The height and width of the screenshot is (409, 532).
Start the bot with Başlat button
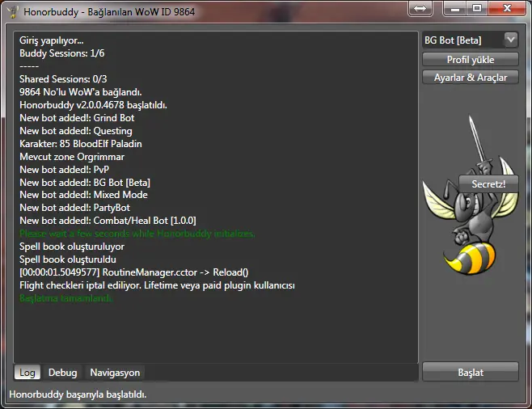tap(470, 373)
